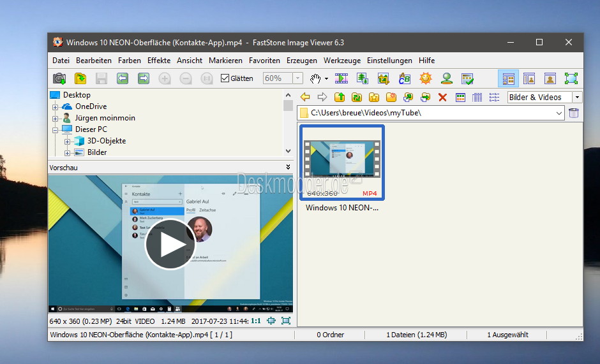
Task: Delete file with red X icon
Action: click(443, 97)
